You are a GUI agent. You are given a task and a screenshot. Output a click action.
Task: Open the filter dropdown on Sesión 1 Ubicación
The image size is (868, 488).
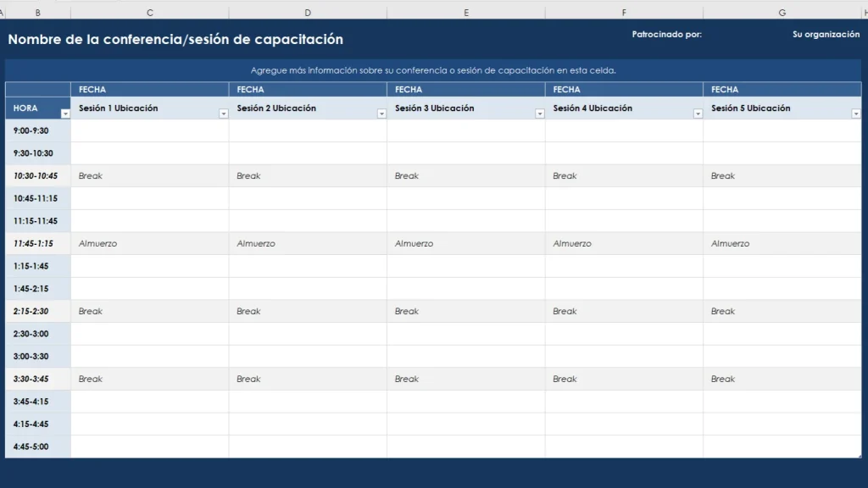click(x=222, y=112)
